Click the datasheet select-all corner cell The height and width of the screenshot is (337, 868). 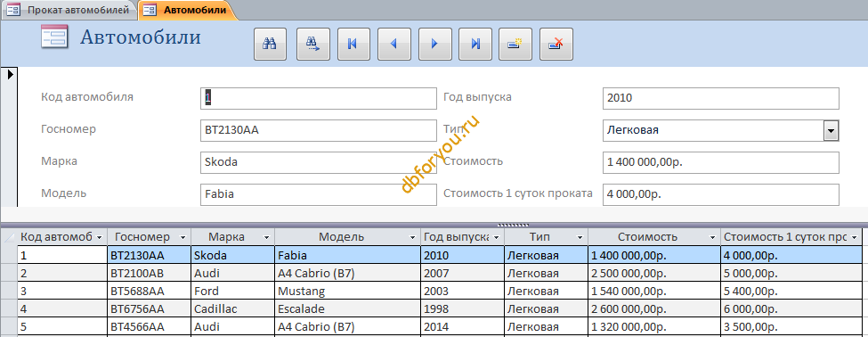click(9, 237)
